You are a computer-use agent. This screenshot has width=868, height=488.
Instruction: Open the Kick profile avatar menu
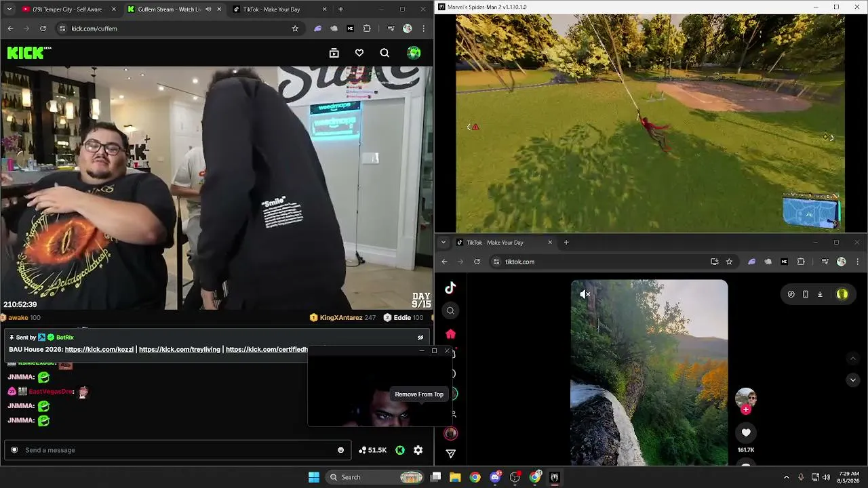click(414, 53)
